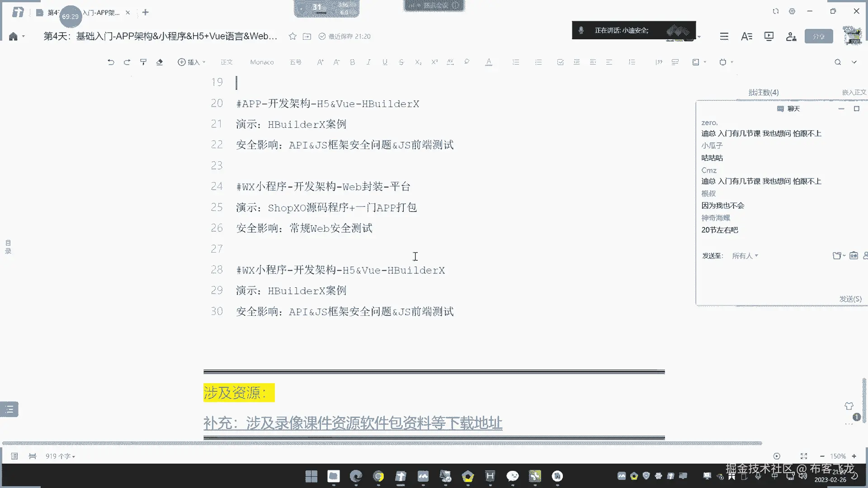This screenshot has height=488, width=868.
Task: Open the presentation mode icon
Action: click(x=769, y=37)
